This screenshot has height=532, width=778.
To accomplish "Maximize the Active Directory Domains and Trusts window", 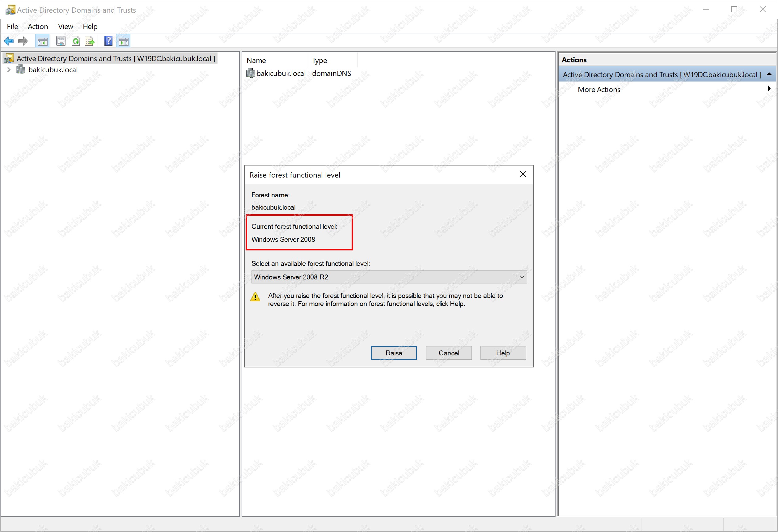I will click(734, 9).
